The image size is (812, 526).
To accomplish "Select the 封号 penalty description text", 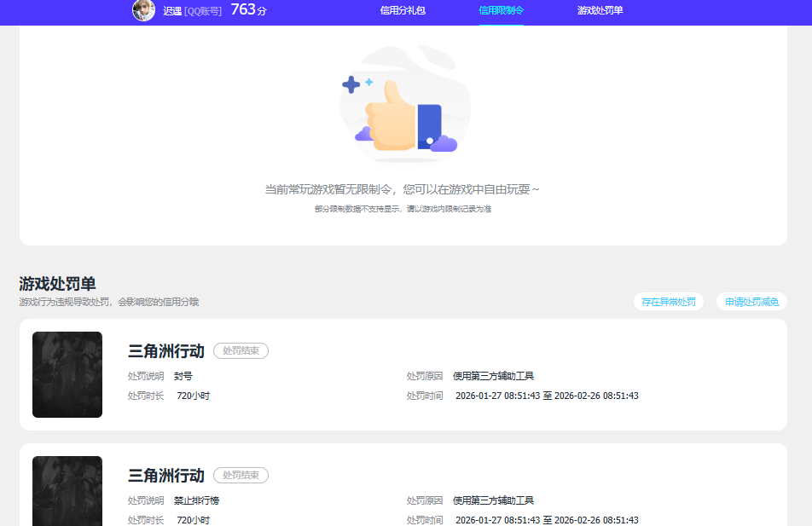I will click(x=183, y=376).
